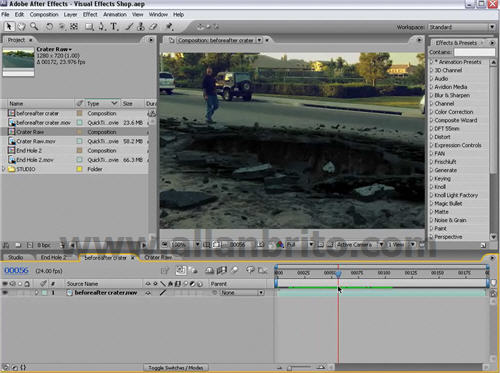Image resolution: width=500 pixels, height=373 pixels.
Task: Click the blue current time 00056
Action: pos(16,270)
